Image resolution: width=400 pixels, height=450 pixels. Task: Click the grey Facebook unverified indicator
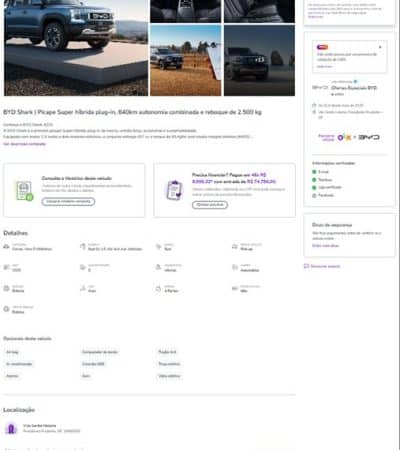point(314,196)
